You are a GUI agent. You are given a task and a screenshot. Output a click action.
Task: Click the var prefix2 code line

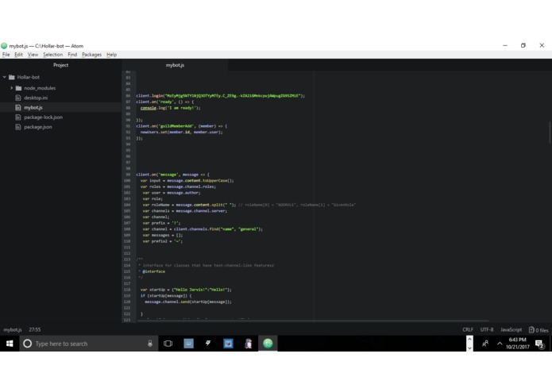tap(163, 241)
